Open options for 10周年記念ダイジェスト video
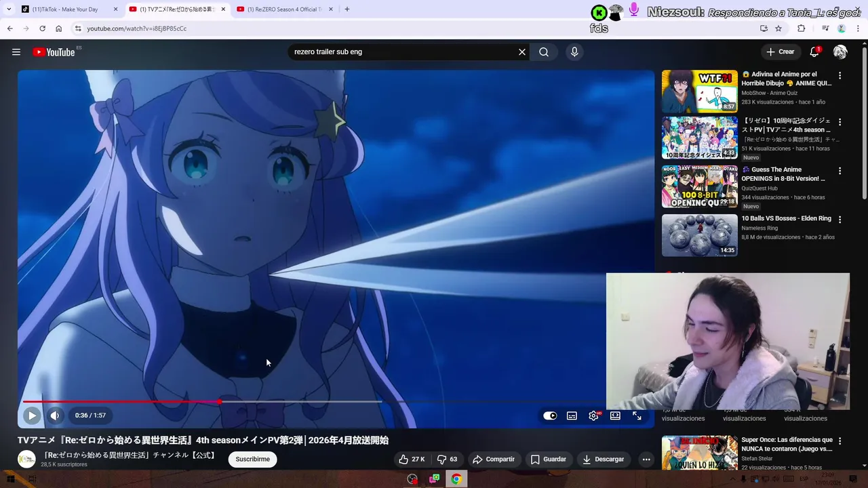This screenshot has width=868, height=488. pos(840,122)
